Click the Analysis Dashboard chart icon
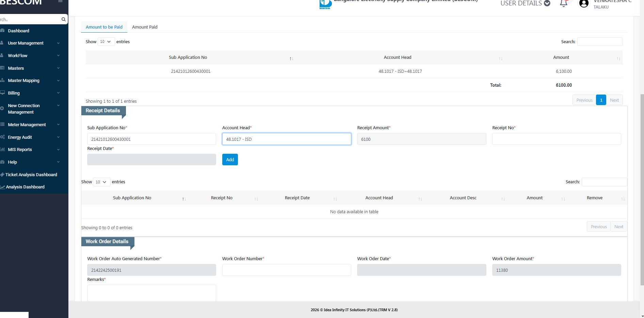The image size is (644, 318). (x=2, y=187)
